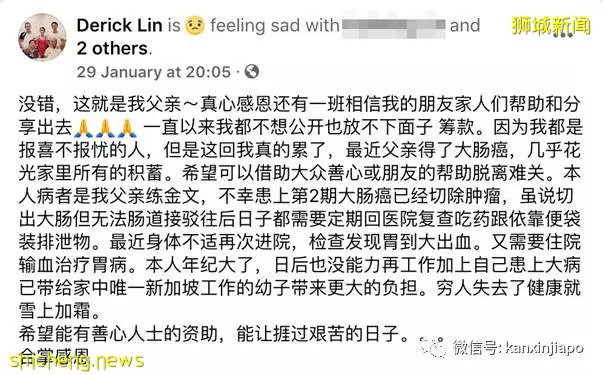Click the line 希望能有善心人士的资助
Image resolution: width=603 pixels, height=375 pixels.
[x=213, y=334]
